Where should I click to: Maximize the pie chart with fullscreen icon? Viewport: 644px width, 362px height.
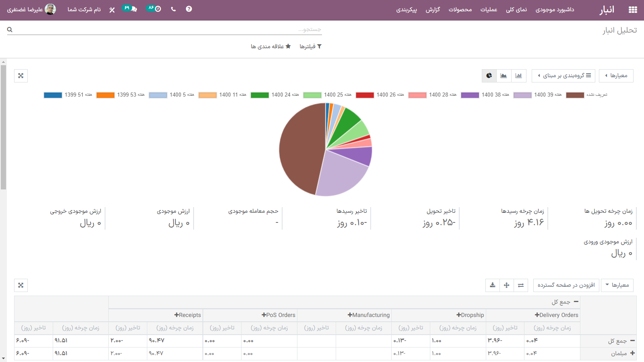coord(21,76)
